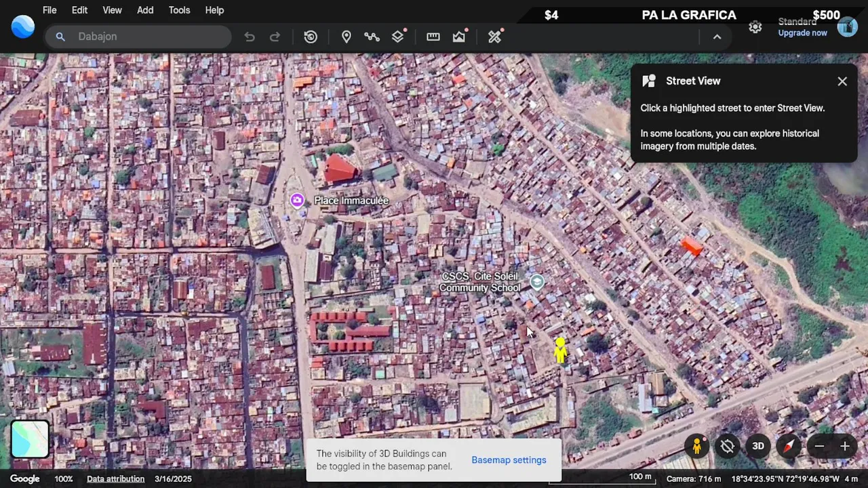Toggle 3D view mode
Screen dimensions: 868x488
point(758,446)
